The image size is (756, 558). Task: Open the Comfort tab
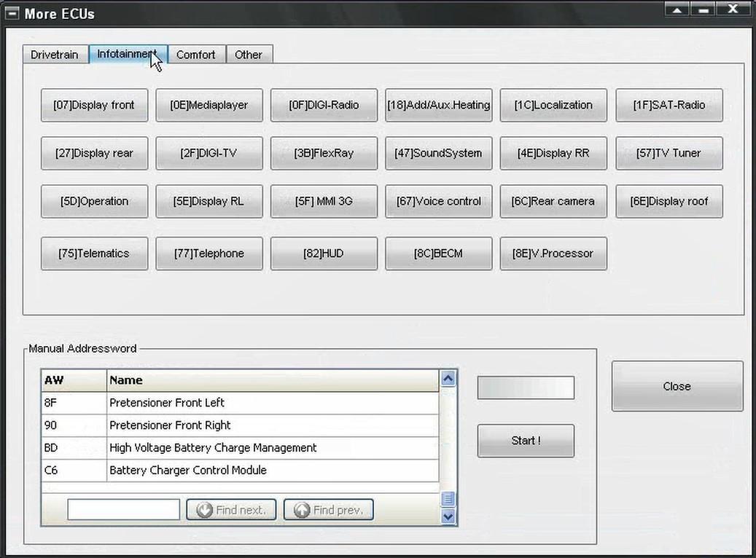pos(195,55)
